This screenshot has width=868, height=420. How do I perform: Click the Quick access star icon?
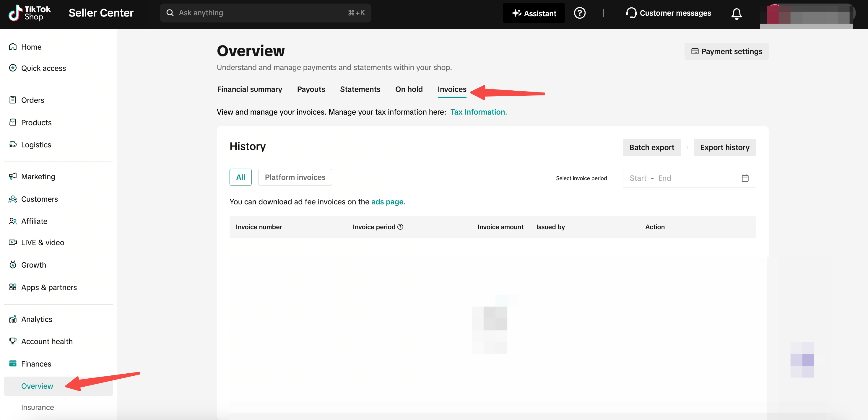click(13, 68)
